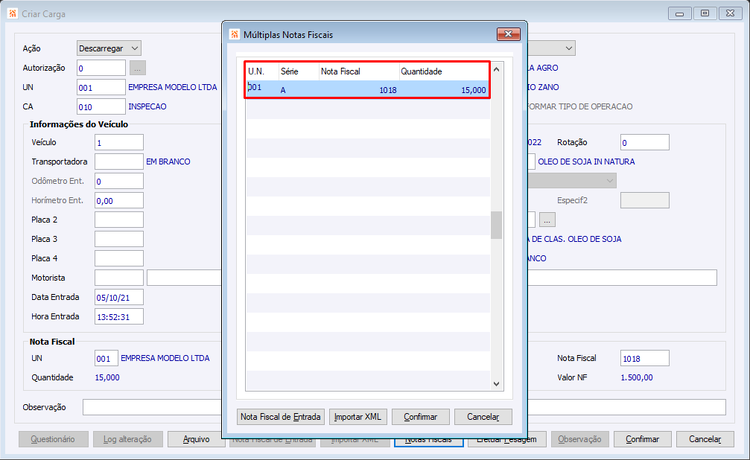The width and height of the screenshot is (750, 460).
Task: Click the Importar XML button in dialog
Action: 358,417
